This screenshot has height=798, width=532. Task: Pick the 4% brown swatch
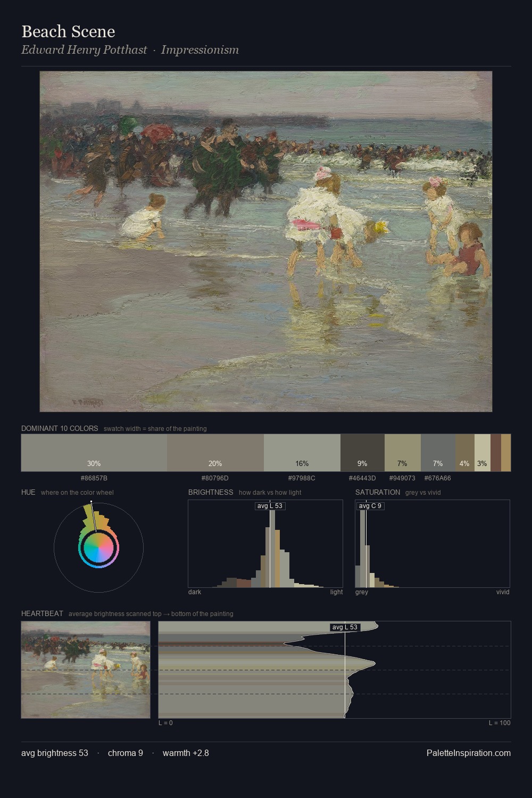pyautogui.click(x=465, y=453)
